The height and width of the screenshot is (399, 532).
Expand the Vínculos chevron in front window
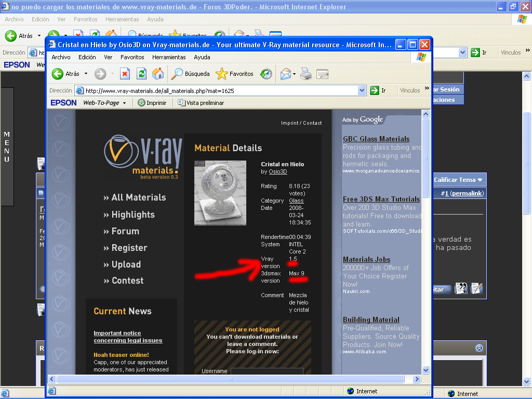427,88
